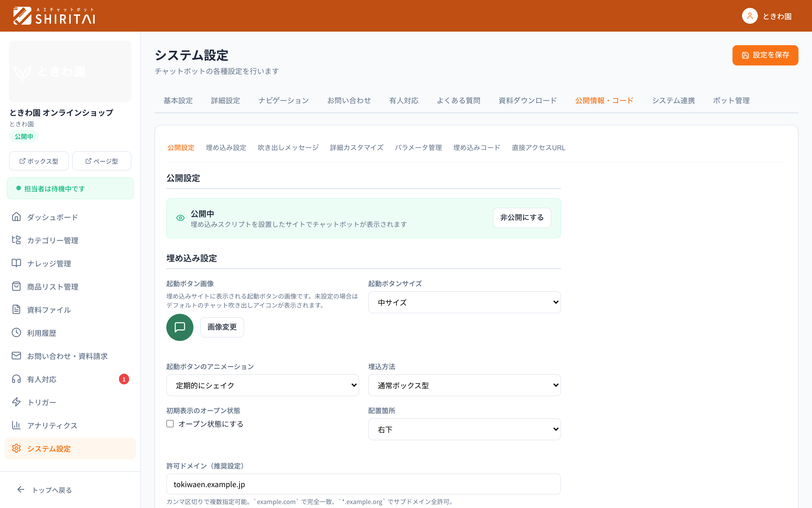Image resolution: width=812 pixels, height=508 pixels.
Task: Click the 有人対応 red notification badge
Action: pyautogui.click(x=124, y=379)
